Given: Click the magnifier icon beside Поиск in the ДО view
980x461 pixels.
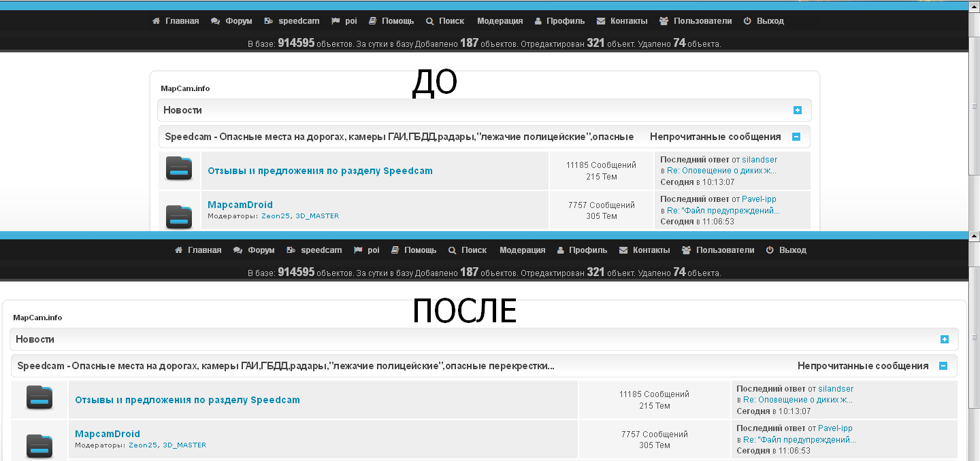Looking at the screenshot, I should (x=429, y=21).
